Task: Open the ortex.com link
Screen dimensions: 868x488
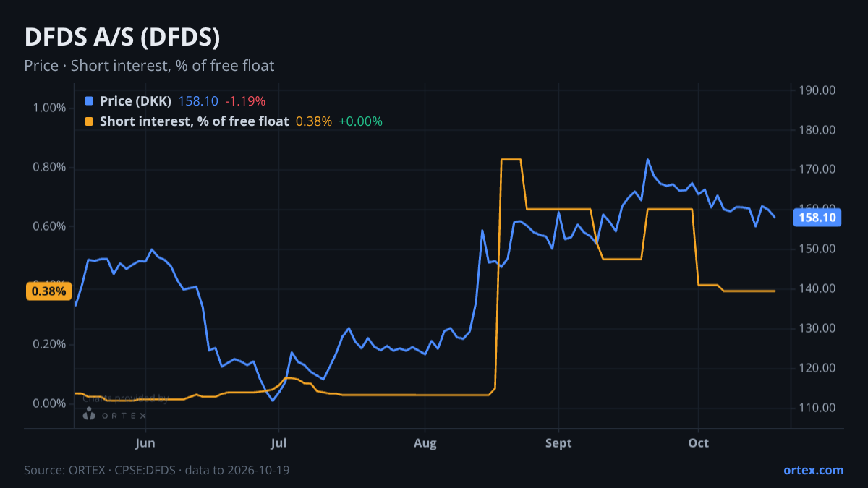Action: [813, 470]
